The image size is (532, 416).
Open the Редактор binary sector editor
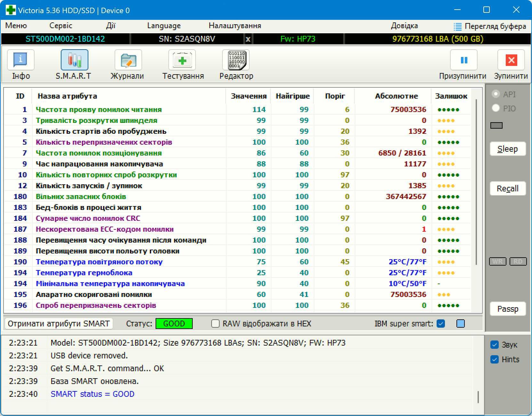[x=236, y=60]
